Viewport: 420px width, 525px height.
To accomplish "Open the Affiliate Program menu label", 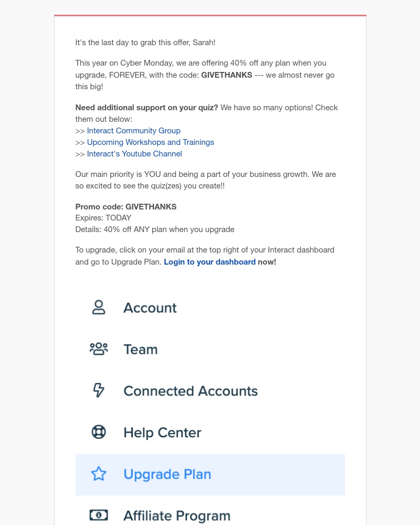I will (177, 516).
